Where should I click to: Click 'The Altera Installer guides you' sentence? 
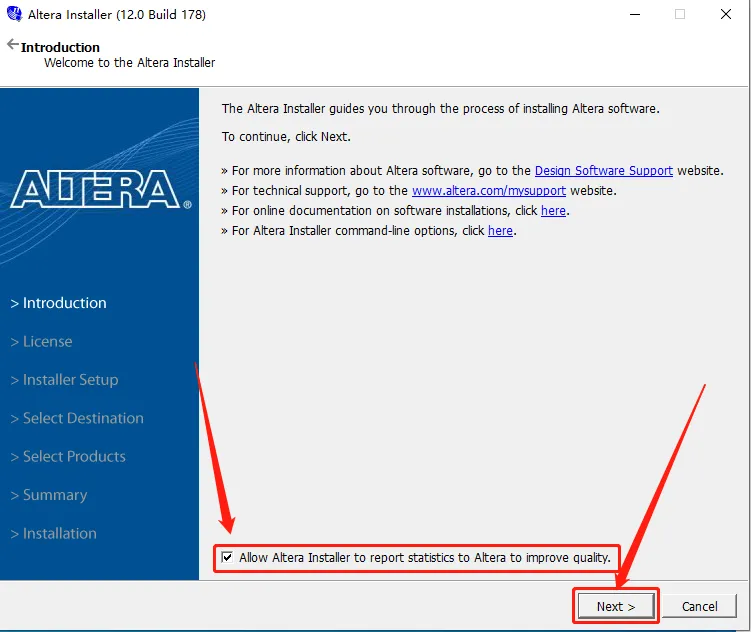[440, 109]
